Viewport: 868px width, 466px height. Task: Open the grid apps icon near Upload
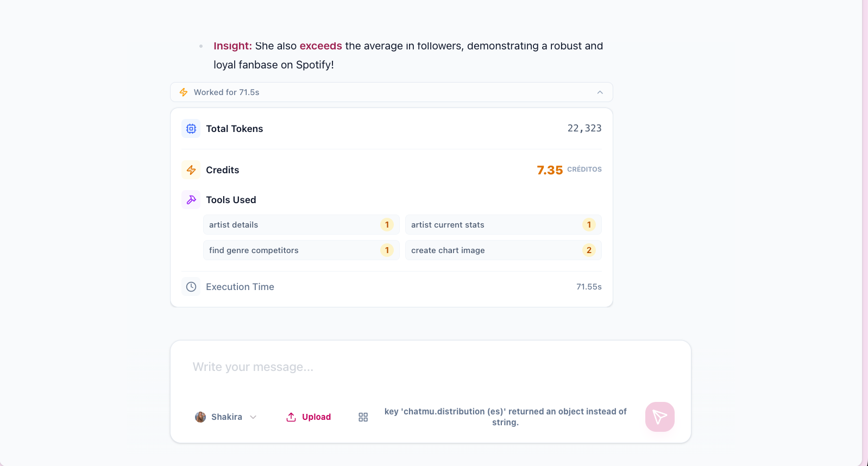click(362, 417)
